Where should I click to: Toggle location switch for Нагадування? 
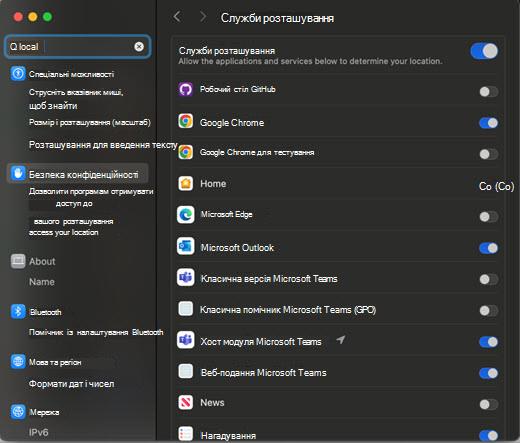489,435
